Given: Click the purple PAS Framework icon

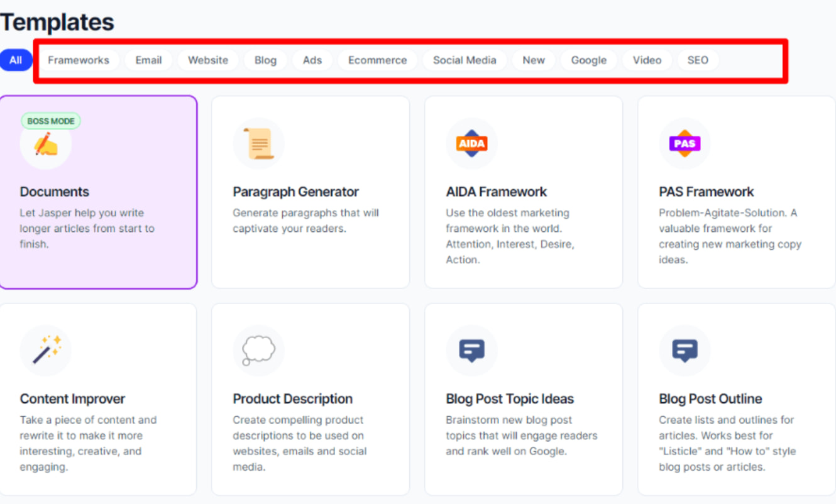Looking at the screenshot, I should point(685,143).
